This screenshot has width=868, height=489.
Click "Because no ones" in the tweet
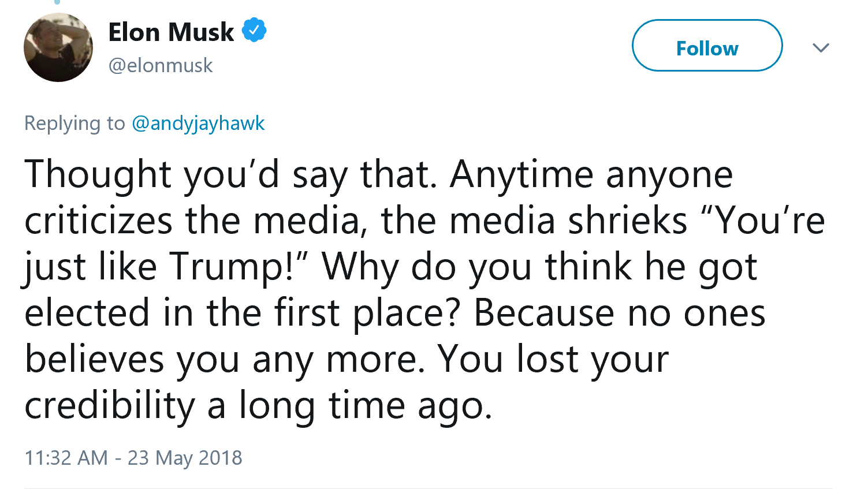619,313
